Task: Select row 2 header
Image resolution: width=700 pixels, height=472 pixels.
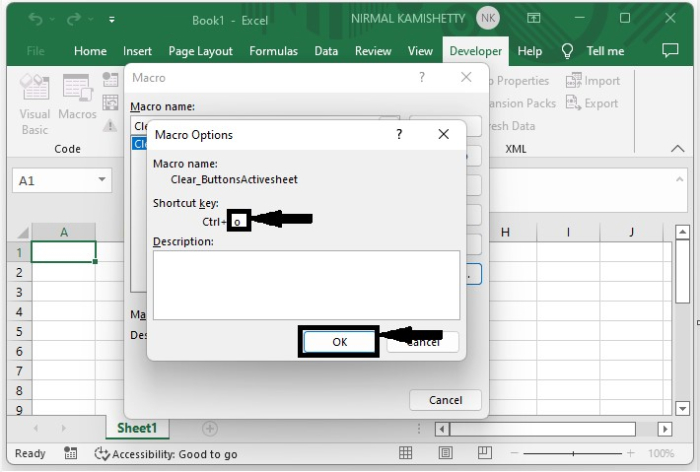Action: 19,272
